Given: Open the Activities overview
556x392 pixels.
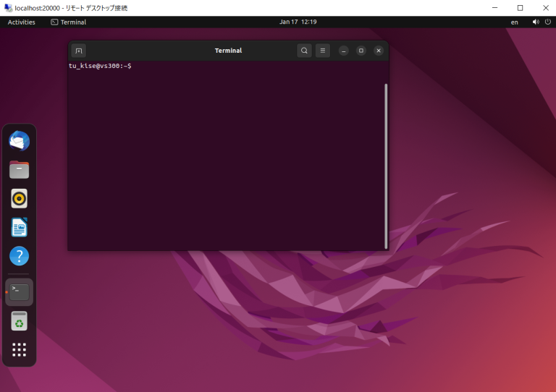Looking at the screenshot, I should 22,22.
